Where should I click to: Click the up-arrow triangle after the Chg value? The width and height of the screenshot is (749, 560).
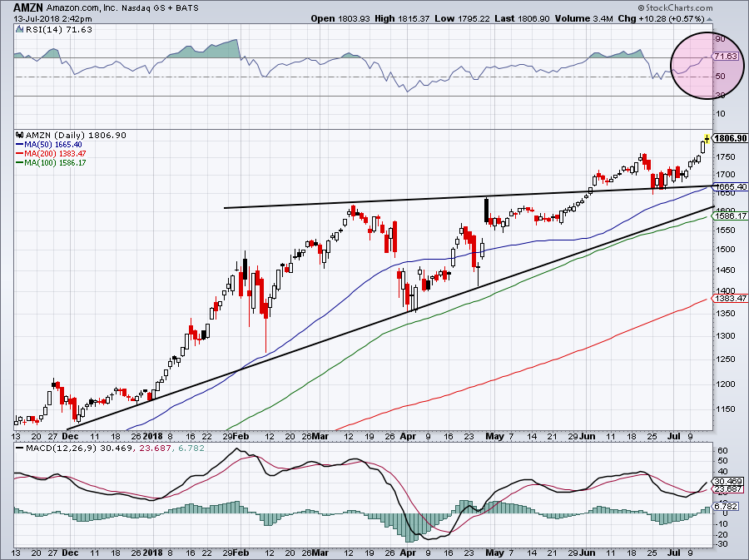(x=709, y=19)
